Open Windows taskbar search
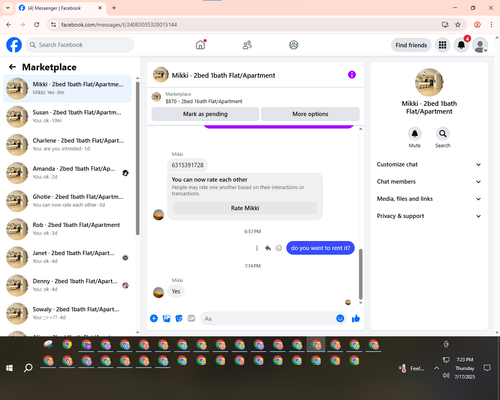 pyautogui.click(x=28, y=368)
